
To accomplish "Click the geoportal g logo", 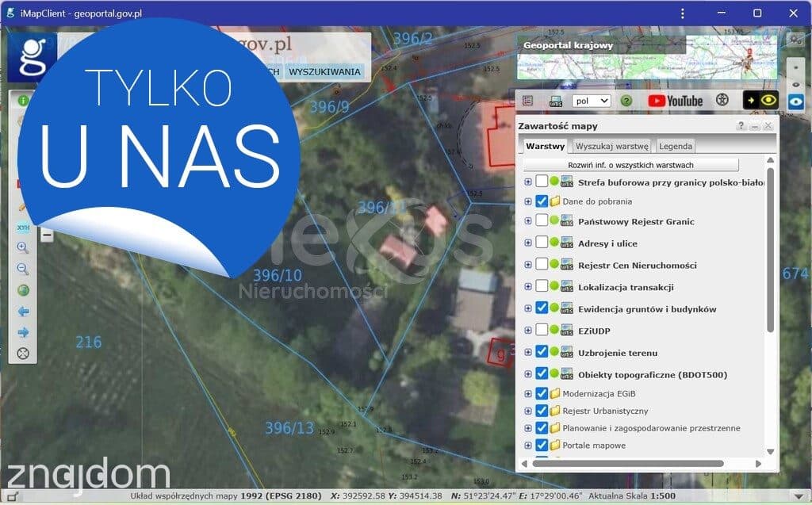I will [x=32, y=57].
